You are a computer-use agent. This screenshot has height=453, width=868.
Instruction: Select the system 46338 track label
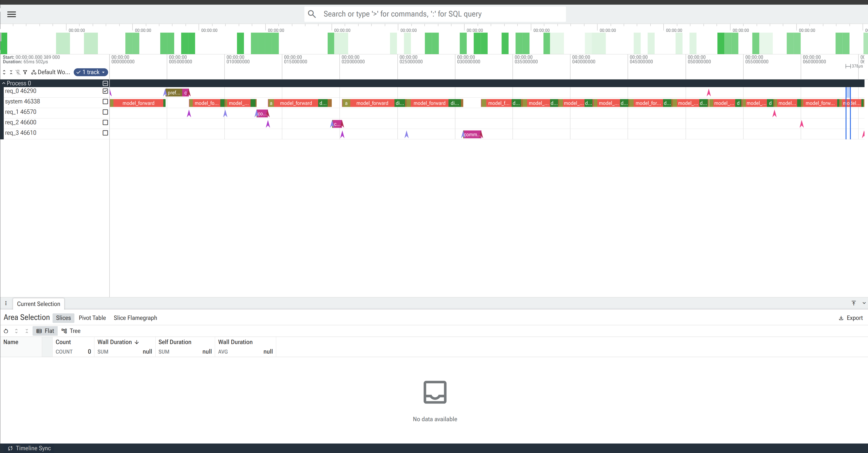click(x=22, y=101)
